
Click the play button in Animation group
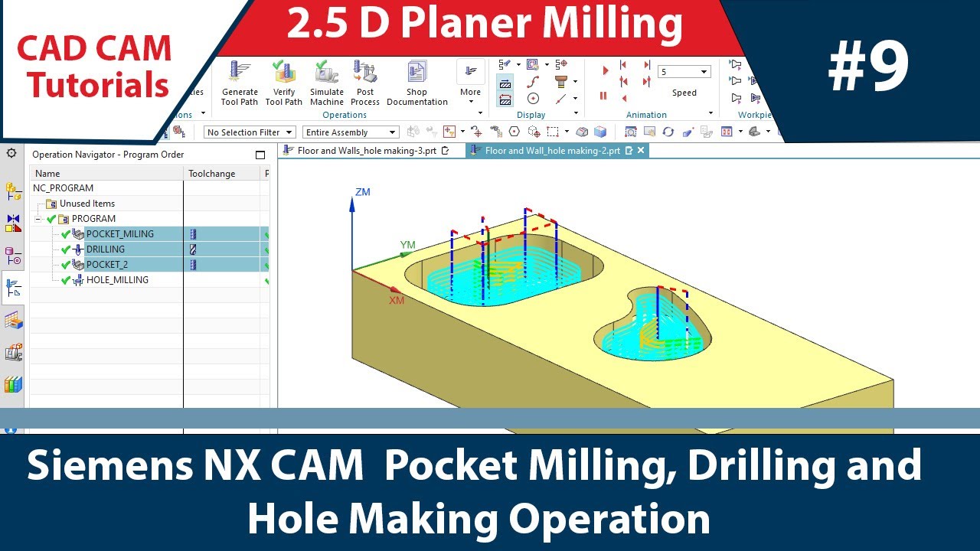(605, 70)
